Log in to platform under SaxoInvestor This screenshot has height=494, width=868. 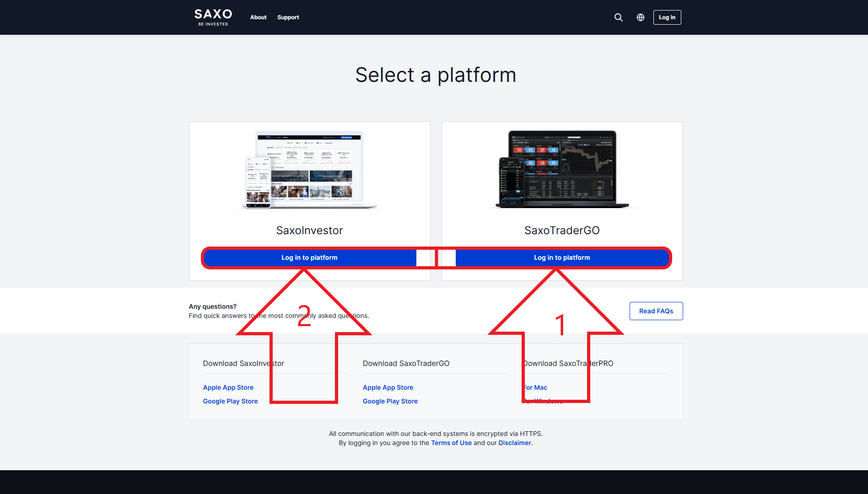(x=310, y=258)
